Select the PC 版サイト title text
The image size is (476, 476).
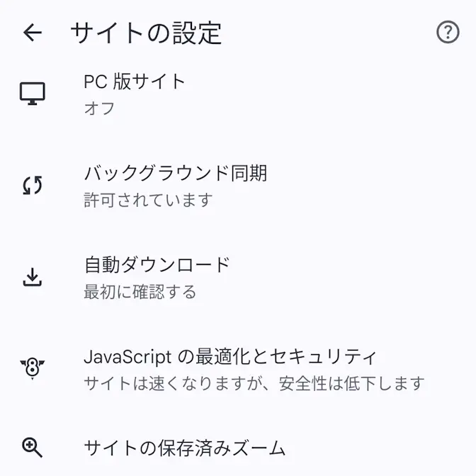[135, 81]
